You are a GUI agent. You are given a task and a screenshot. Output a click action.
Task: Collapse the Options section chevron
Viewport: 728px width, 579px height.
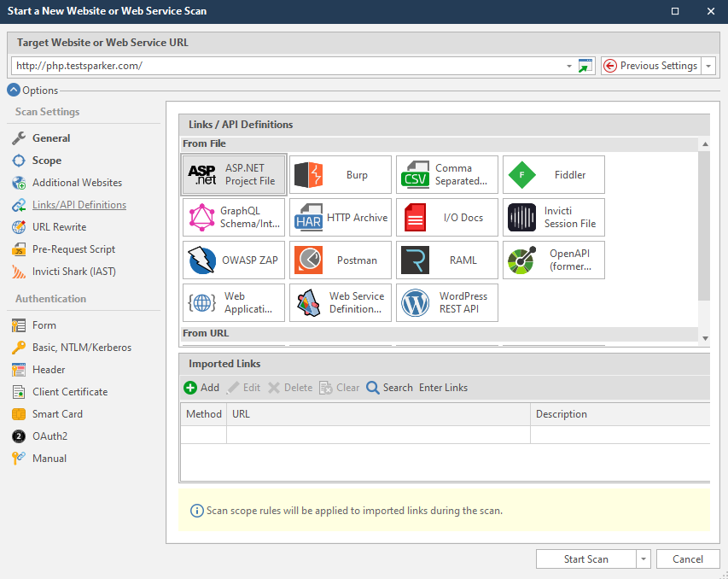(14, 91)
